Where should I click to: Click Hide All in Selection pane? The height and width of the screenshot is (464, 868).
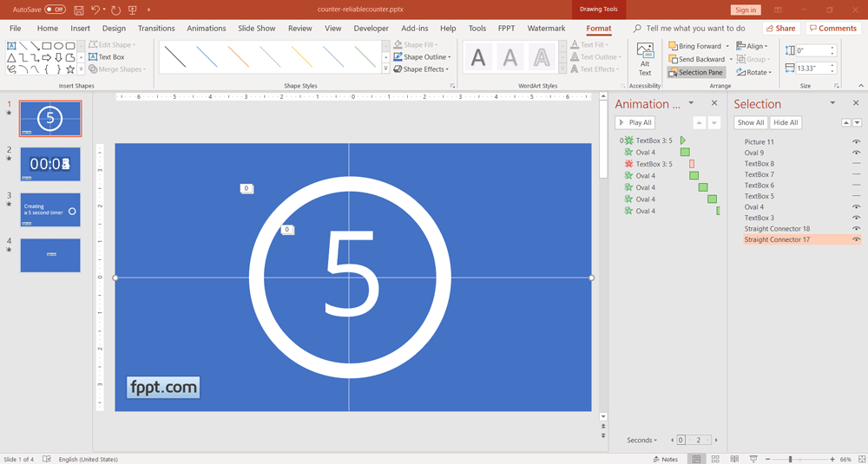point(786,123)
